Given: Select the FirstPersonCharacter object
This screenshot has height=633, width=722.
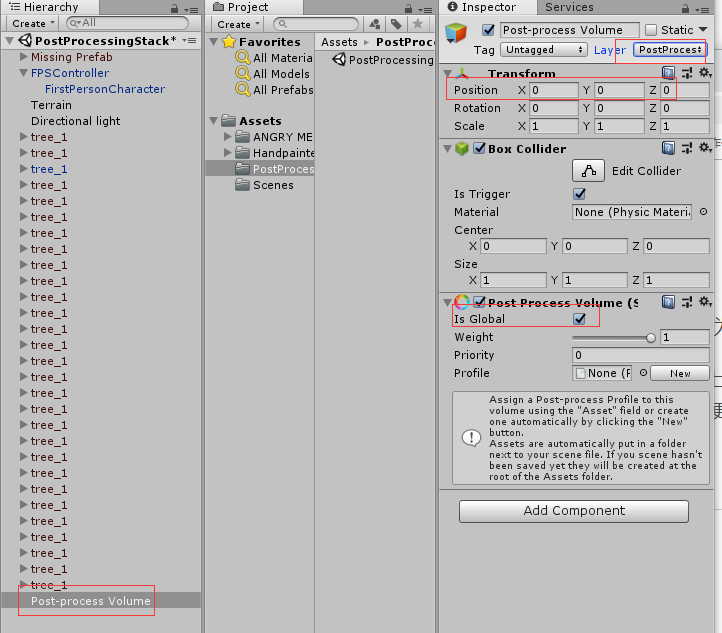Looking at the screenshot, I should (105, 89).
